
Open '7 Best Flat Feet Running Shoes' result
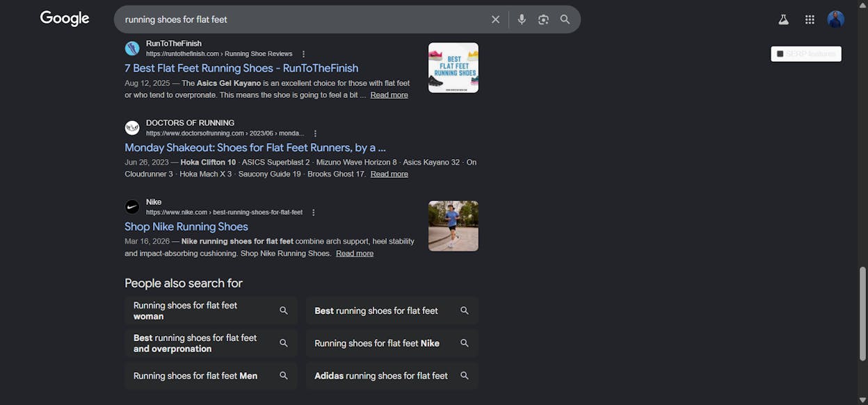coord(241,68)
